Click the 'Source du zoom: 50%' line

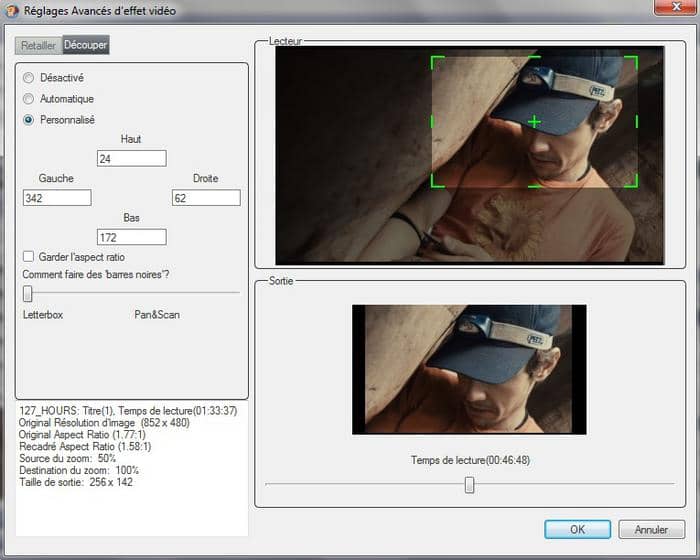67,459
